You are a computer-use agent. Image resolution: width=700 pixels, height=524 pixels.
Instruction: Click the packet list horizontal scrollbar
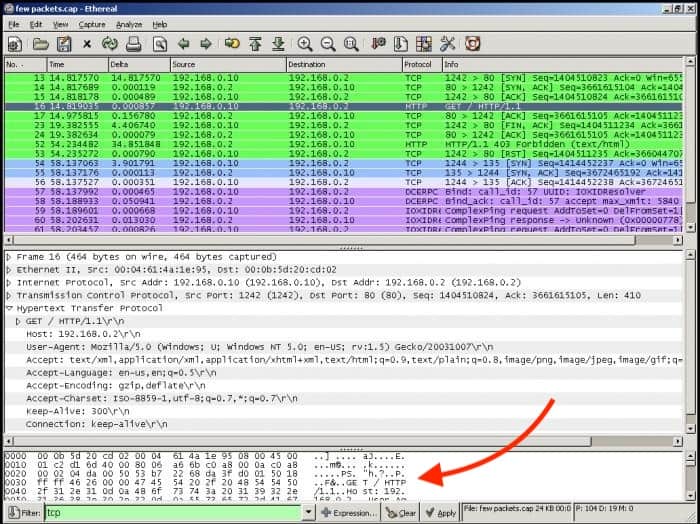point(343,241)
